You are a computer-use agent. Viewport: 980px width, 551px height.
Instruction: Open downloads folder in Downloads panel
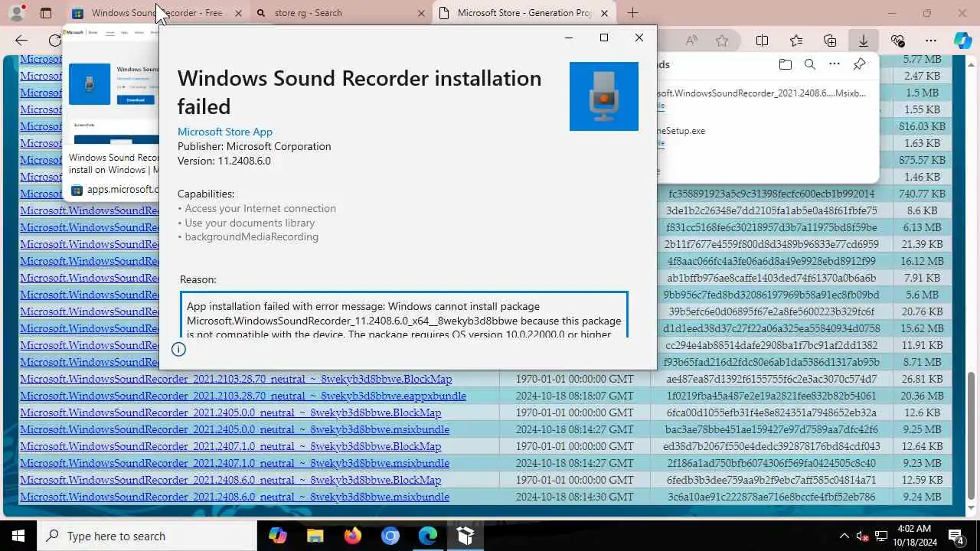click(785, 64)
